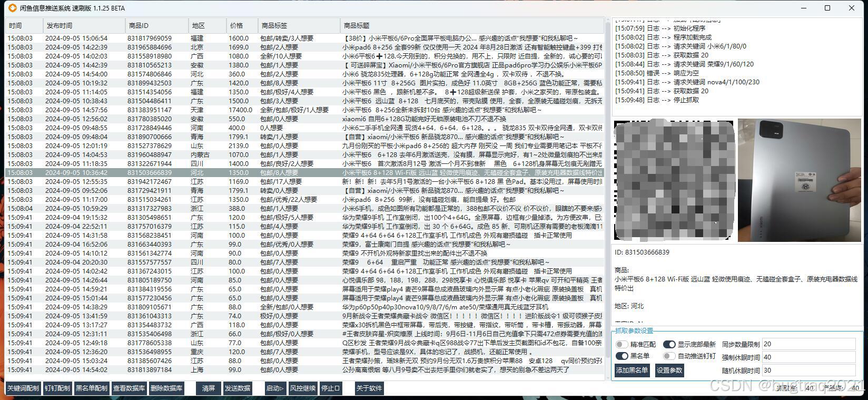Click tag cell 全新/10人想要
The height and width of the screenshot is (400, 868).
tap(281, 56)
